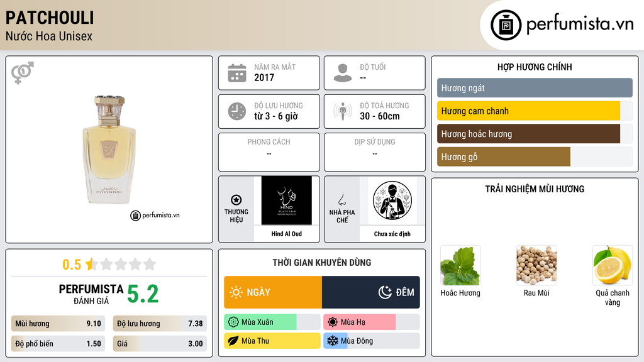
Task: Select the orange Ngày daytime segment
Action: tap(273, 292)
